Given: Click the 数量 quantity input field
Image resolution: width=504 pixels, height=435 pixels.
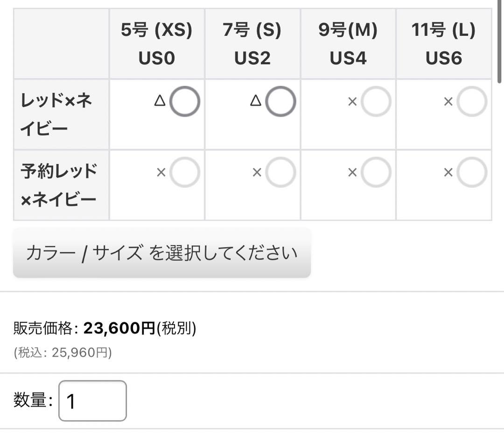Looking at the screenshot, I should click(x=92, y=401).
